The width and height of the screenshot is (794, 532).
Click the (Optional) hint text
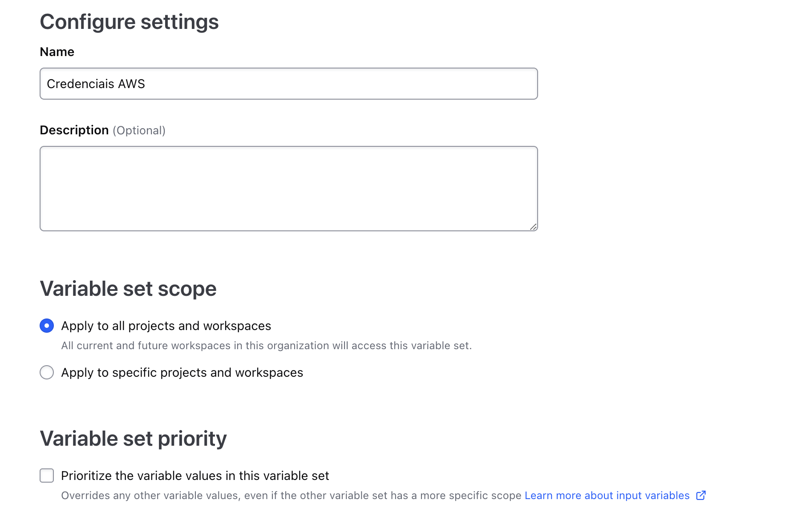coord(139,130)
